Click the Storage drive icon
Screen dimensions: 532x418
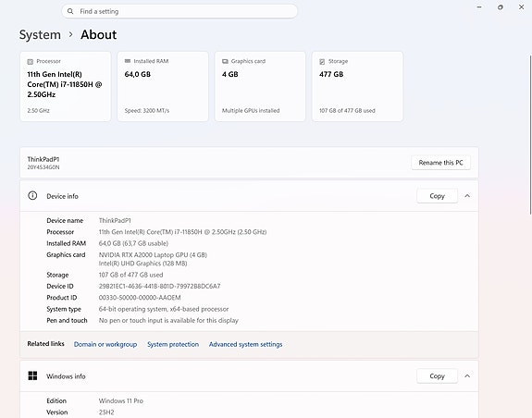pyautogui.click(x=322, y=61)
